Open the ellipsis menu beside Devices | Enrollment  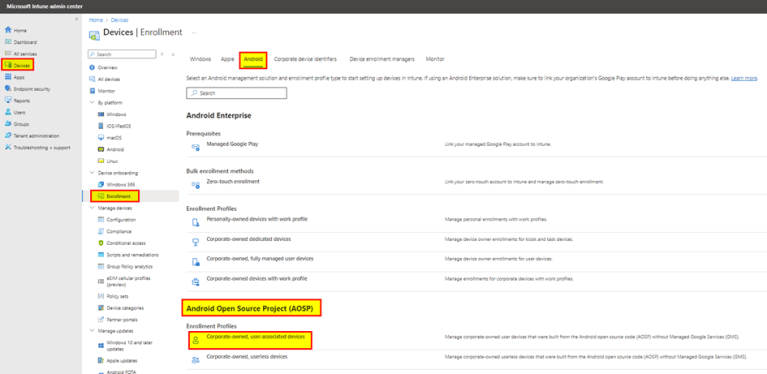click(194, 33)
